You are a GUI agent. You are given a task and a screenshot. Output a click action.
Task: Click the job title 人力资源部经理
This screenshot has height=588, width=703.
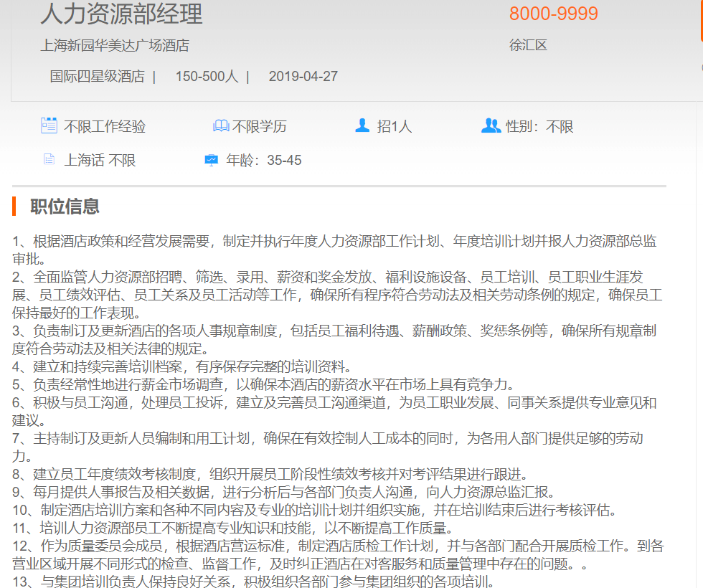click(x=121, y=14)
